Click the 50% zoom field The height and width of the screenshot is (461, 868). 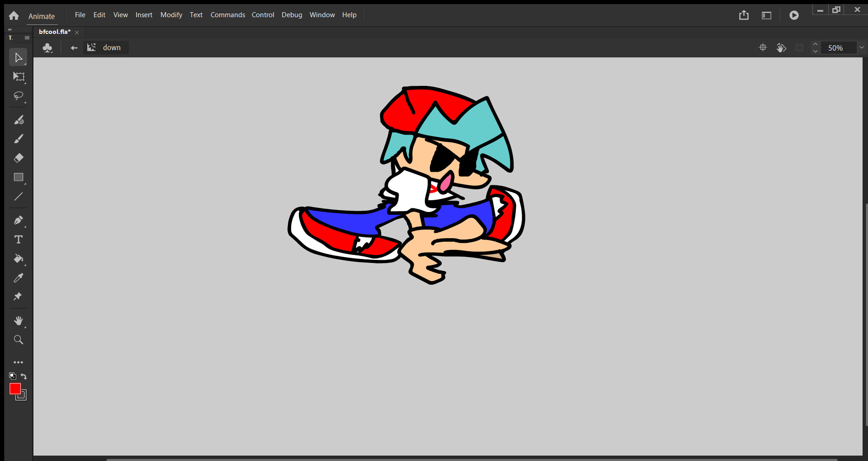click(x=839, y=47)
